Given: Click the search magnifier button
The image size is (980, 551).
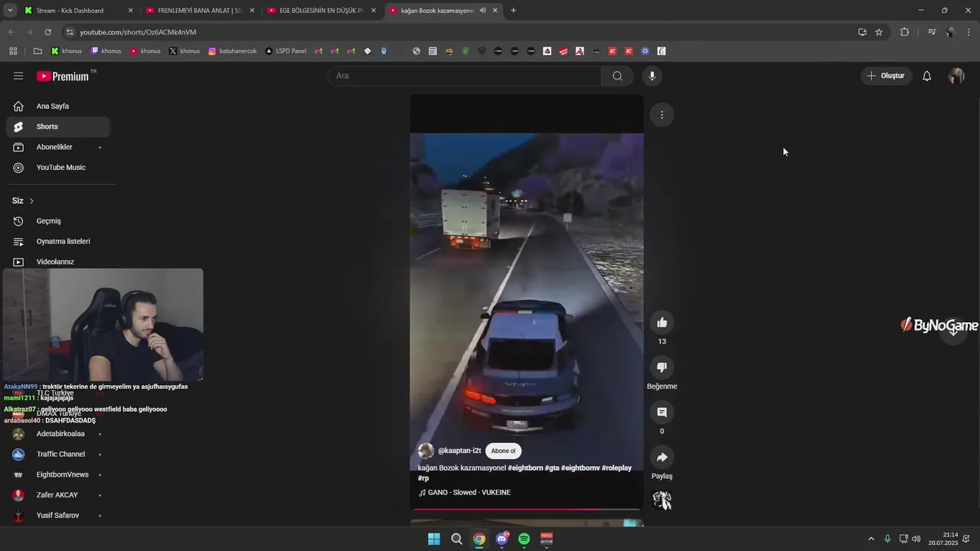Looking at the screenshot, I should [617, 76].
